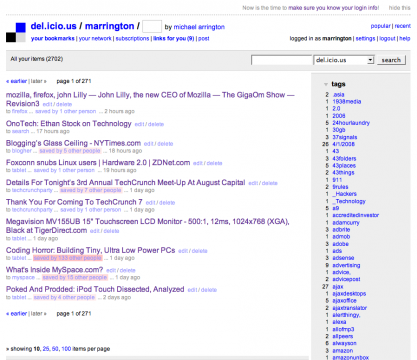Open TechCrunch Meet-Up At August Capital bookmark

pos(125,183)
